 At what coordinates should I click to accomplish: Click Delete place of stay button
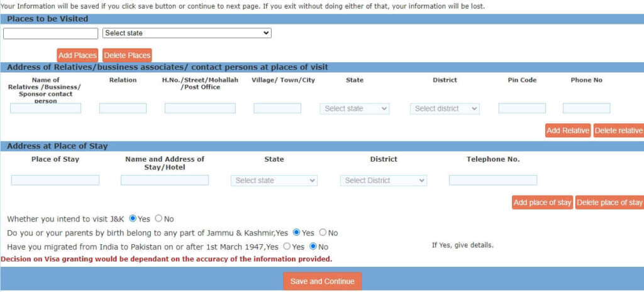609,203
